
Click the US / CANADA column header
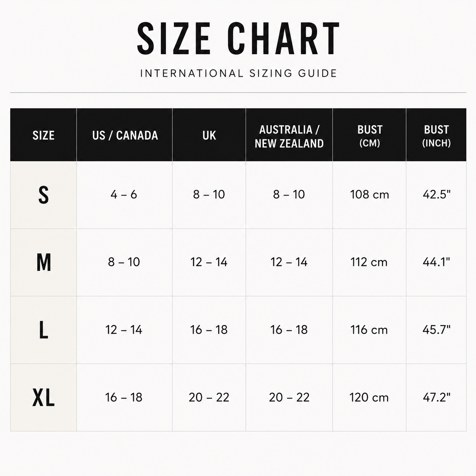125,135
